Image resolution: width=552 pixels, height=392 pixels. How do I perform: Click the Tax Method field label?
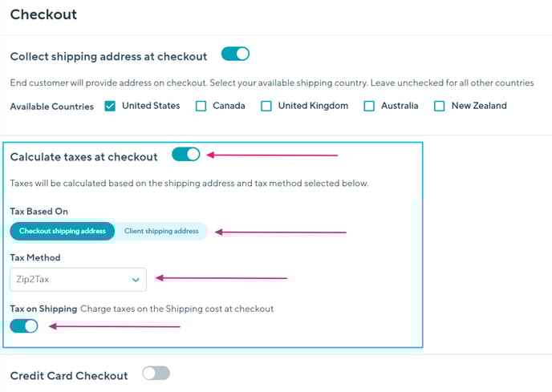(x=35, y=258)
